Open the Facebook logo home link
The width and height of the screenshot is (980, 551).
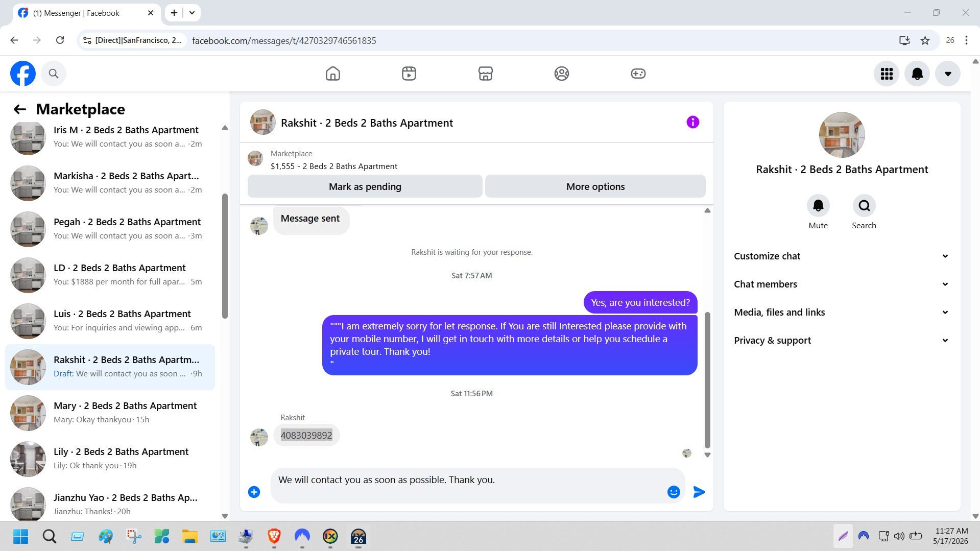click(23, 74)
